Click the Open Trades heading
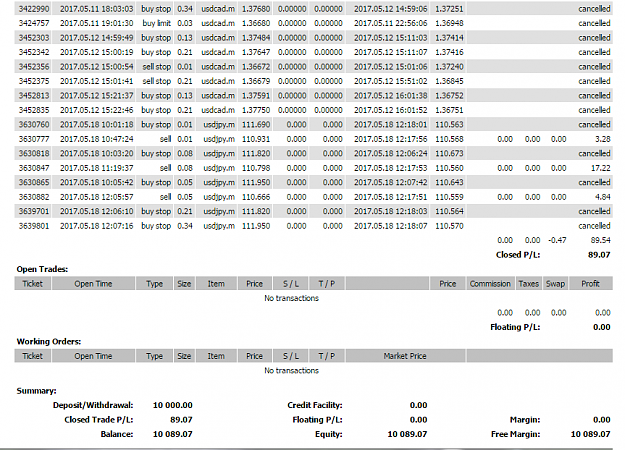 point(42,269)
